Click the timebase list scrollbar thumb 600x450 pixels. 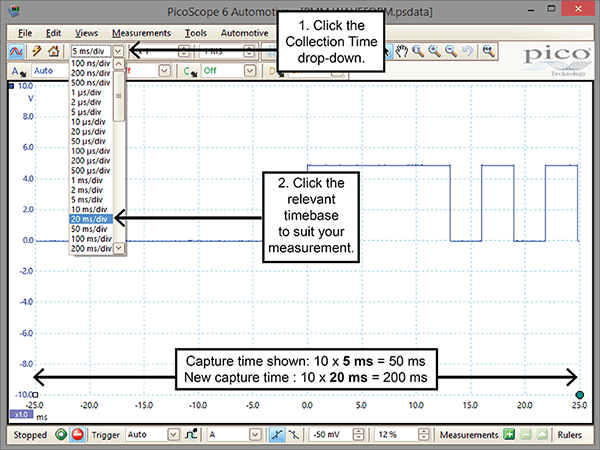(119, 96)
